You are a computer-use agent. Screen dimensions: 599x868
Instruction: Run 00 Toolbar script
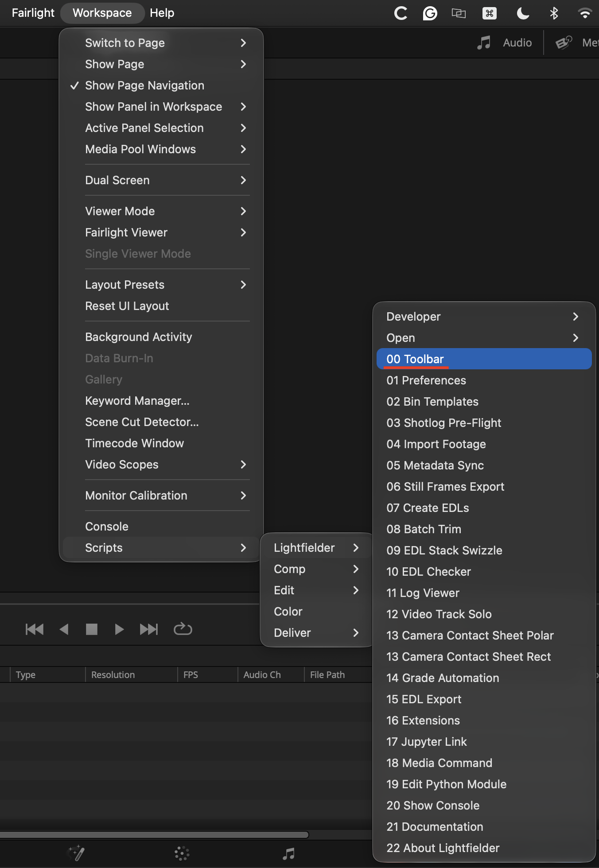tap(484, 359)
